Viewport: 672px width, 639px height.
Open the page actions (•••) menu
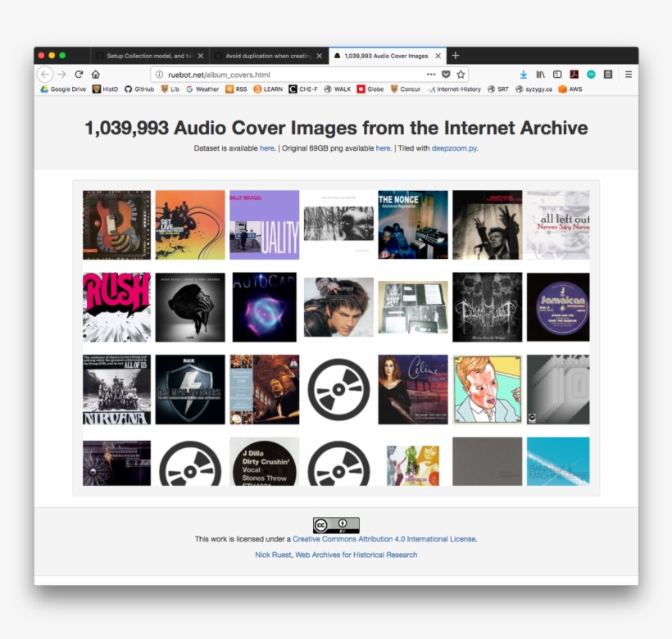[x=431, y=73]
